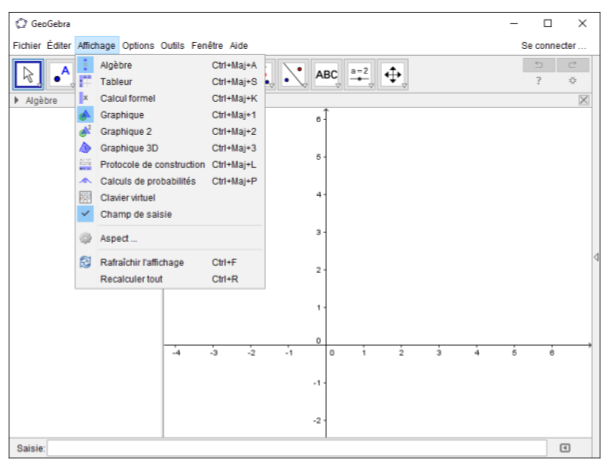The height and width of the screenshot is (469, 610).
Task: Click the Redo button
Action: (573, 65)
